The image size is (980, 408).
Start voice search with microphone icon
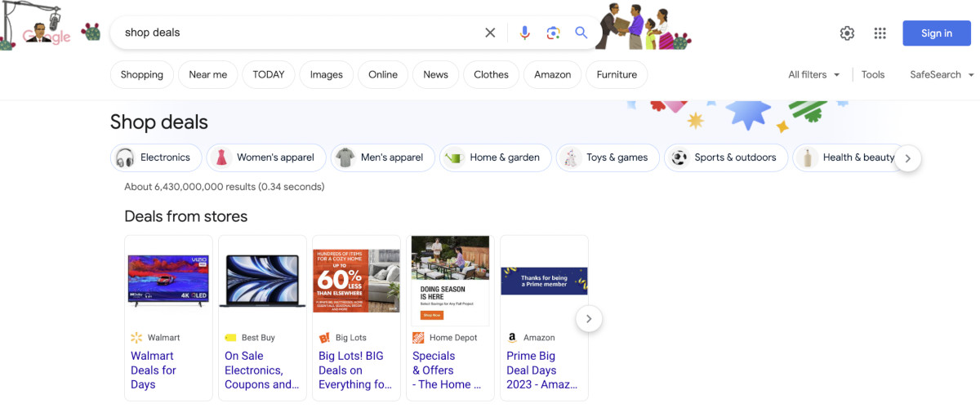[525, 33]
